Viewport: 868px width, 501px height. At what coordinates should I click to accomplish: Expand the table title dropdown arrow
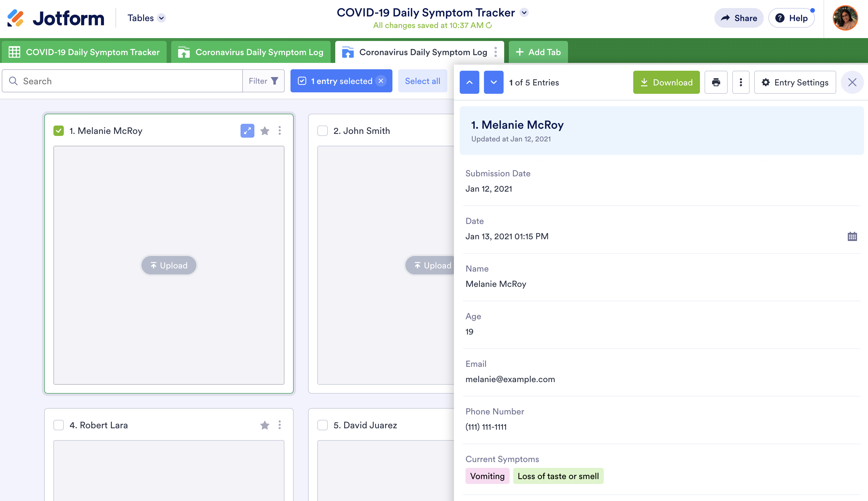(524, 13)
